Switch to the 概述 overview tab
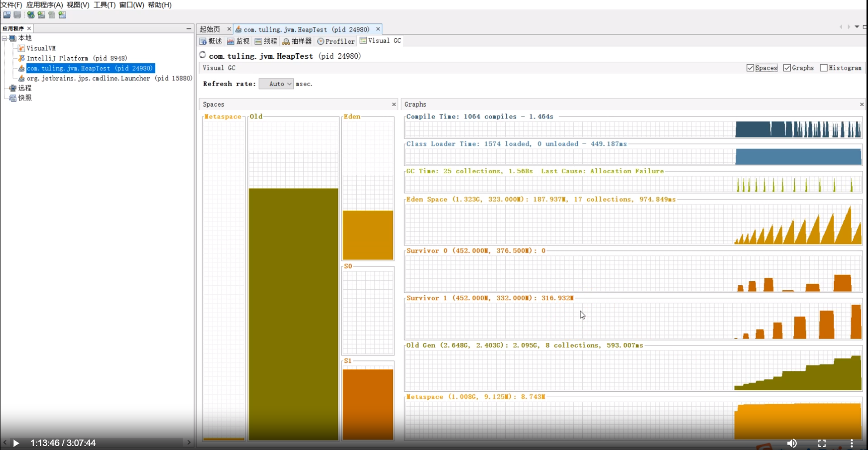This screenshot has height=450, width=868. [211, 41]
